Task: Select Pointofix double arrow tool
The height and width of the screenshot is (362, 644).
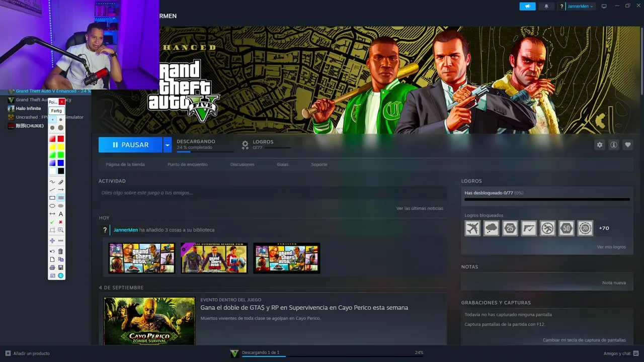Action: click(x=52, y=214)
